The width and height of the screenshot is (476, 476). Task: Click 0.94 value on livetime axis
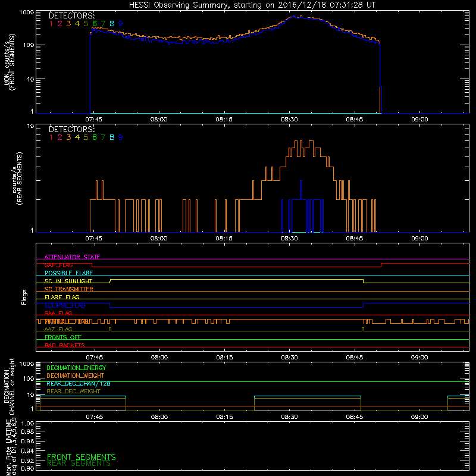click(x=27, y=451)
